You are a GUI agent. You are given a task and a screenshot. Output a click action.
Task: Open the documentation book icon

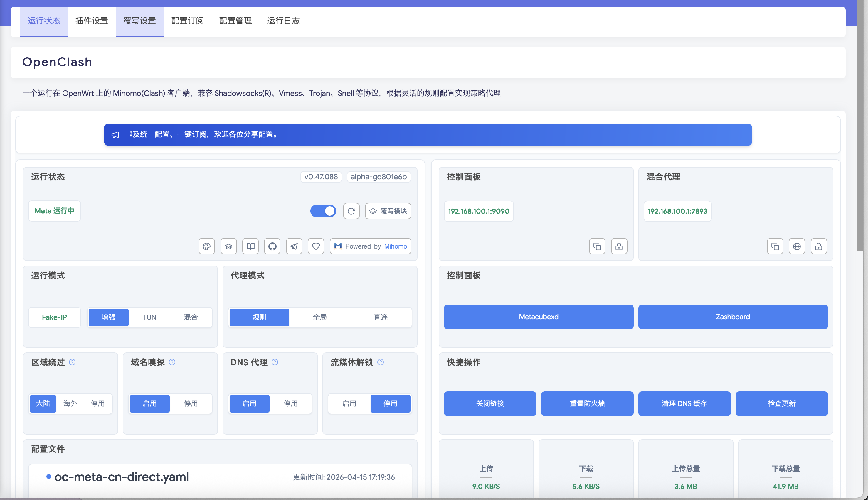coord(250,246)
